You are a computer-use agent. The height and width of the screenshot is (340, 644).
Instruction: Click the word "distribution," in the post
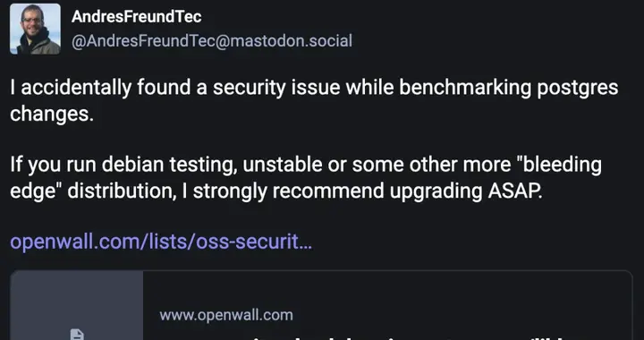pos(122,191)
